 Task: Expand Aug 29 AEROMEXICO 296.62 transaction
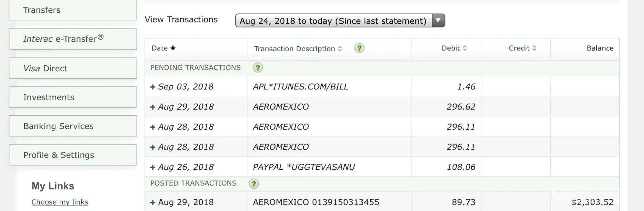point(153,107)
